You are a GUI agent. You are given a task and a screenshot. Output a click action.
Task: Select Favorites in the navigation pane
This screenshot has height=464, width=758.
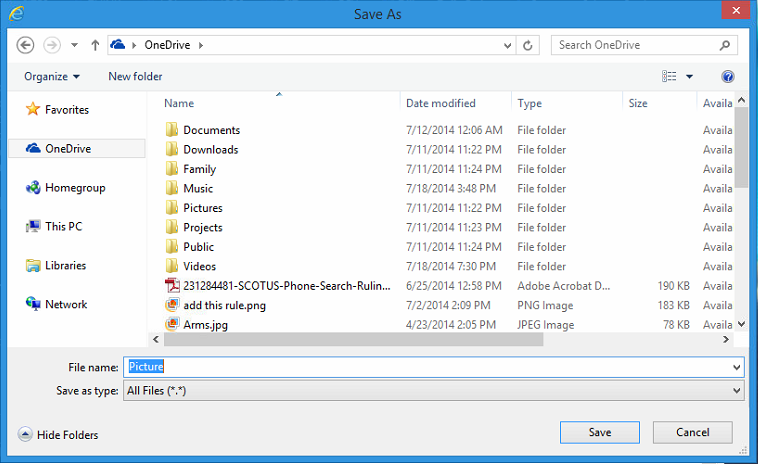67,110
